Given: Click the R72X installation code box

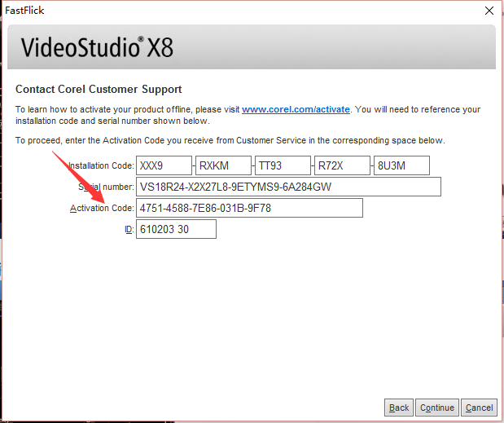Looking at the screenshot, I should [342, 166].
